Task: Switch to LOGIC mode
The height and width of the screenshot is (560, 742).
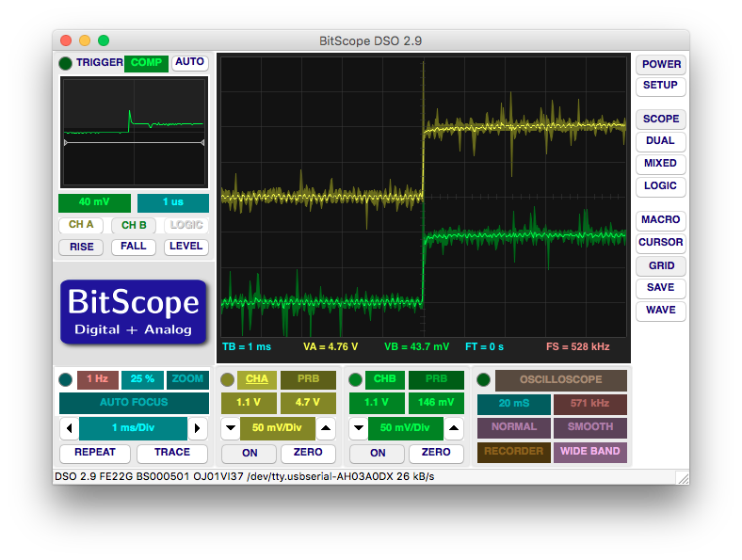Action: click(661, 185)
